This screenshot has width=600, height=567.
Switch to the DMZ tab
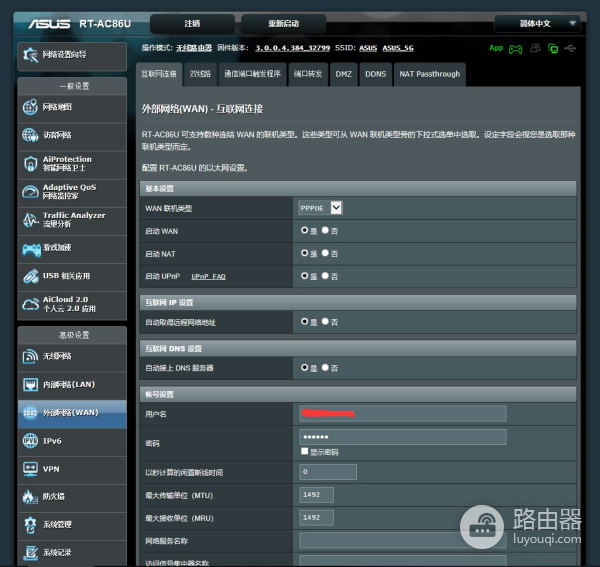coord(344,74)
